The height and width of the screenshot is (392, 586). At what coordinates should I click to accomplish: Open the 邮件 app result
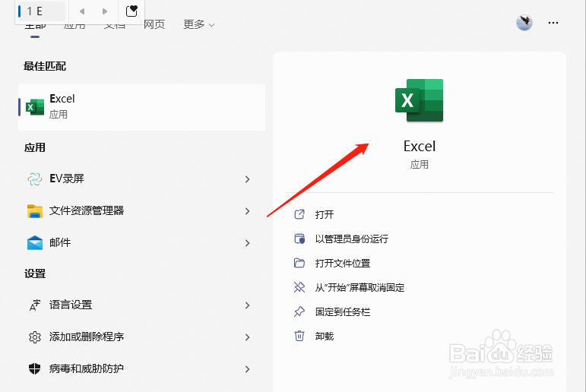141,243
